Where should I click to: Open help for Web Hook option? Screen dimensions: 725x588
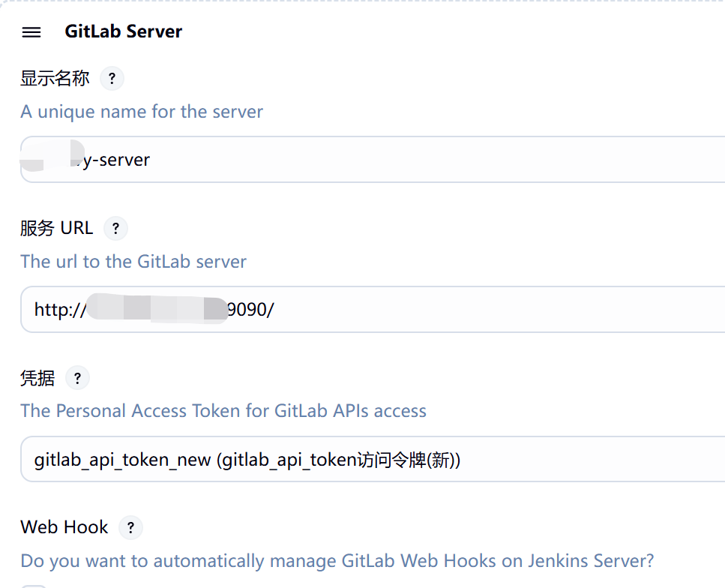(x=131, y=528)
